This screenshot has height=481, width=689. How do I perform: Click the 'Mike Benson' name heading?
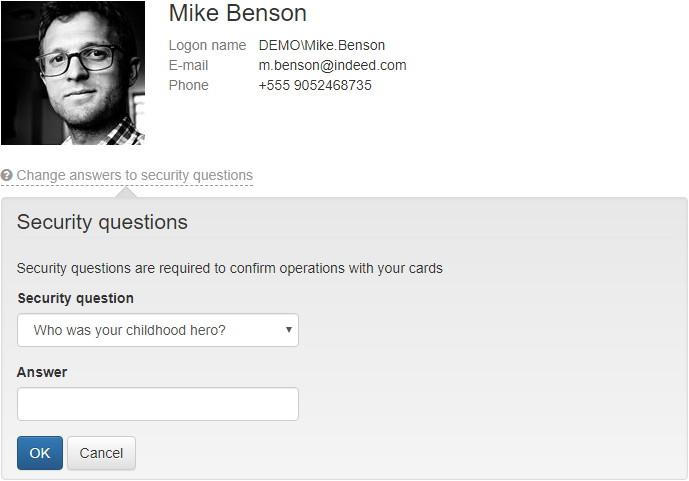coord(238,14)
